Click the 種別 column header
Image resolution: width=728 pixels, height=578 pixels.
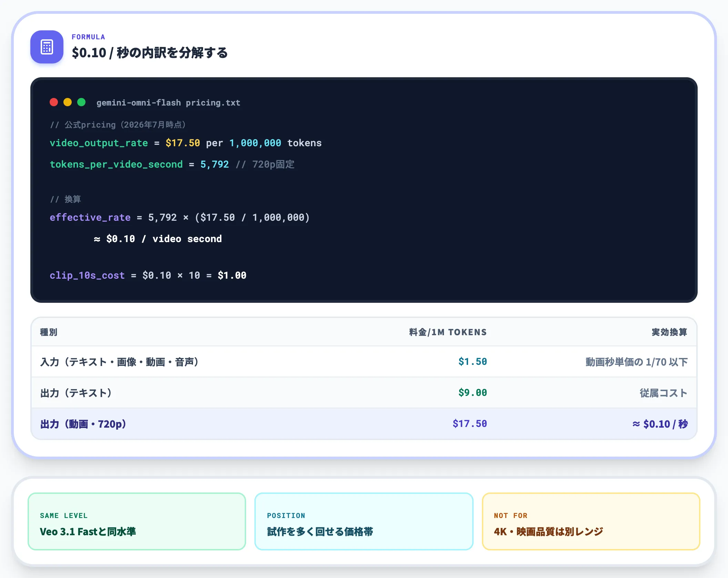pos(49,332)
